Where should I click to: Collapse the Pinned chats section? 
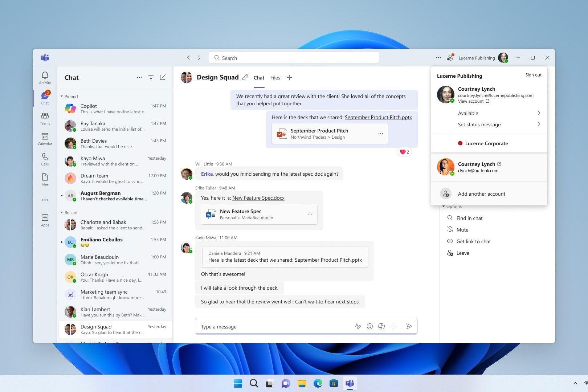tap(62, 97)
